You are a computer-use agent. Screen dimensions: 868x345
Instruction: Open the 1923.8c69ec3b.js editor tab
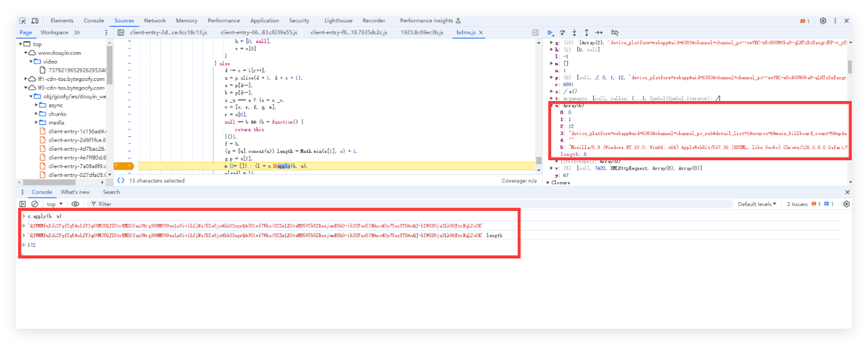421,32
